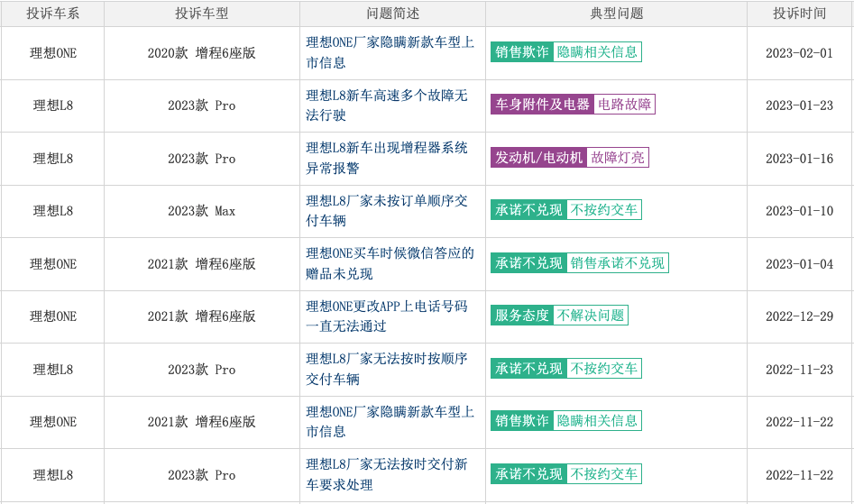Select the date cell 2023-01-23

tap(800, 105)
